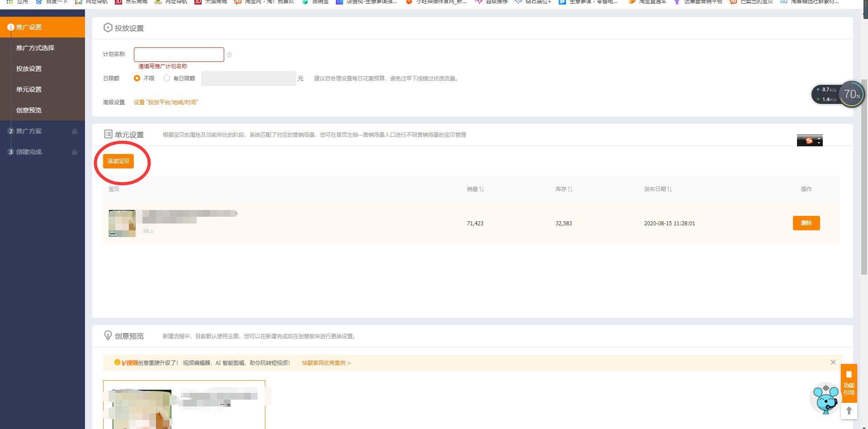Click the 宝贝 column header
This screenshot has height=429, width=868.
tap(114, 189)
